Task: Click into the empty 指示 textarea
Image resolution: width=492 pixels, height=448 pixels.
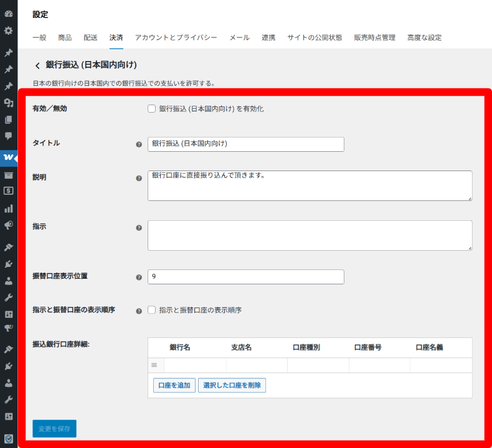Action: point(310,235)
